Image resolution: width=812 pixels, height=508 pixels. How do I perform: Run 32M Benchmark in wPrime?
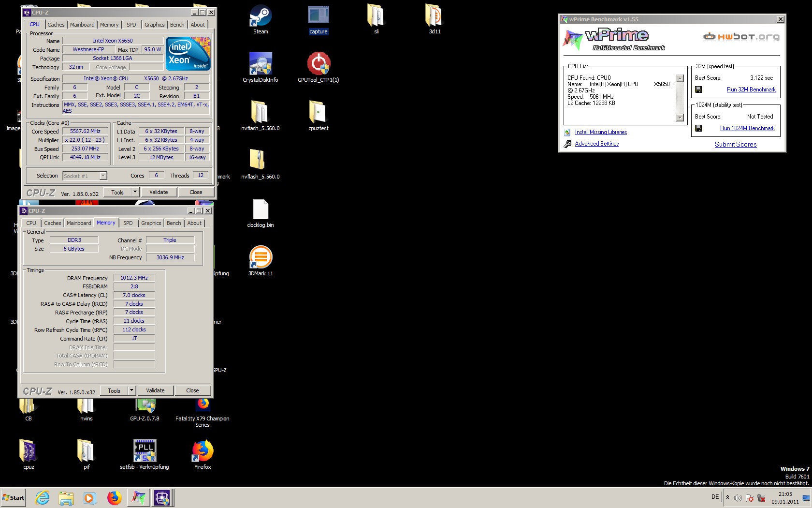[x=751, y=90]
